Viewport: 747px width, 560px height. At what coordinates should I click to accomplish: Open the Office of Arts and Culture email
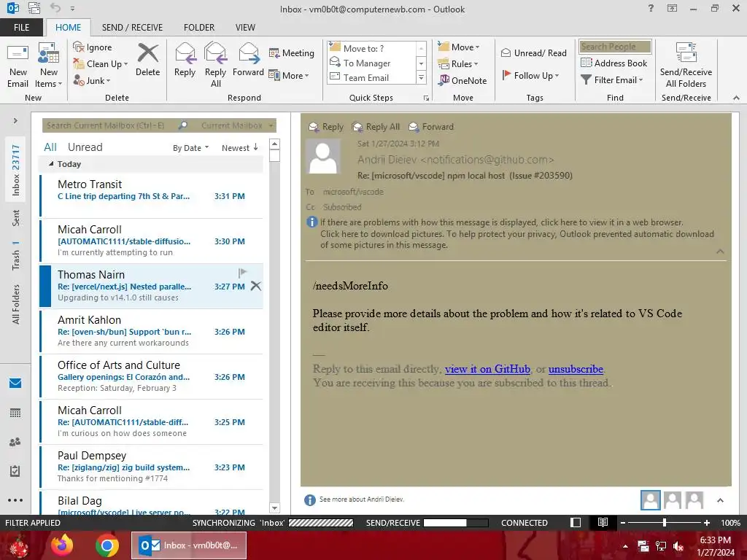tap(152, 377)
